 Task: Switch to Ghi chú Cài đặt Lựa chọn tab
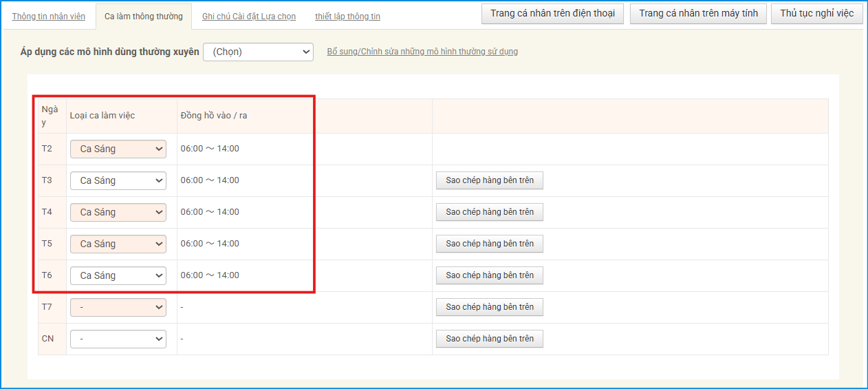tap(249, 17)
